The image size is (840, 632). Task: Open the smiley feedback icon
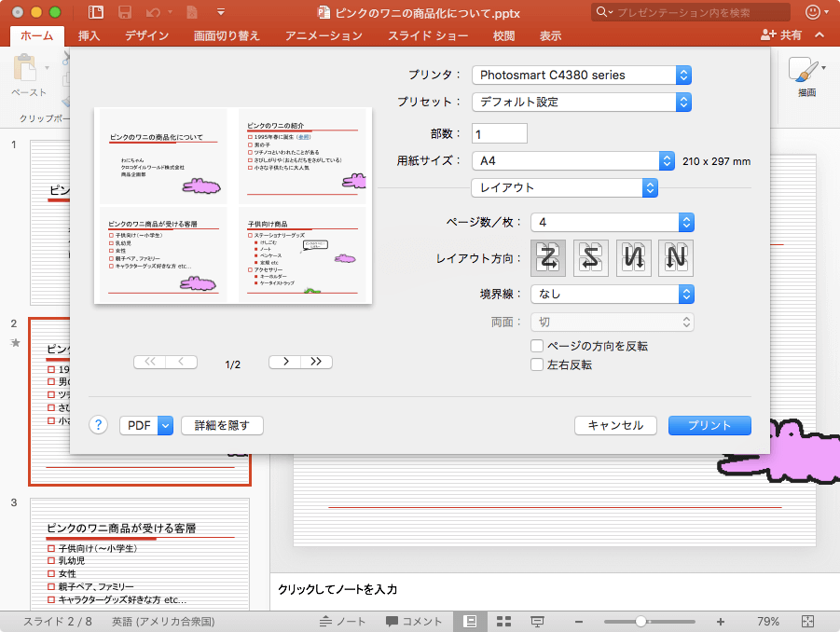(x=813, y=12)
